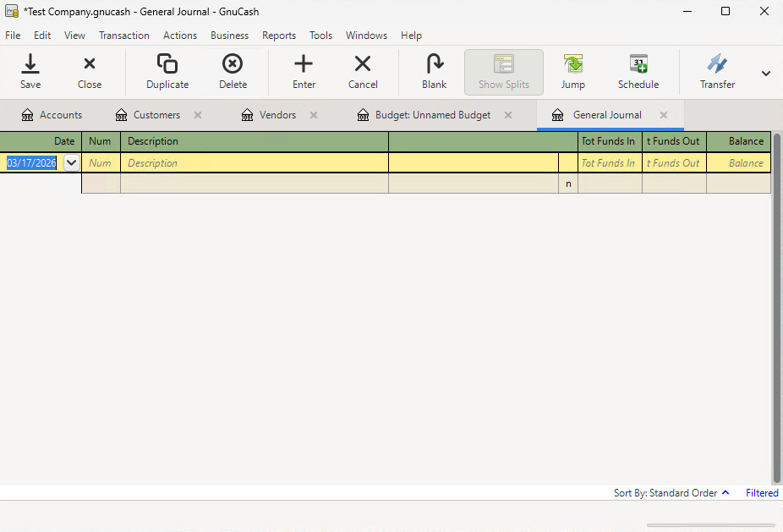Maximize the GnuCash window
The height and width of the screenshot is (532, 783).
pos(726,11)
